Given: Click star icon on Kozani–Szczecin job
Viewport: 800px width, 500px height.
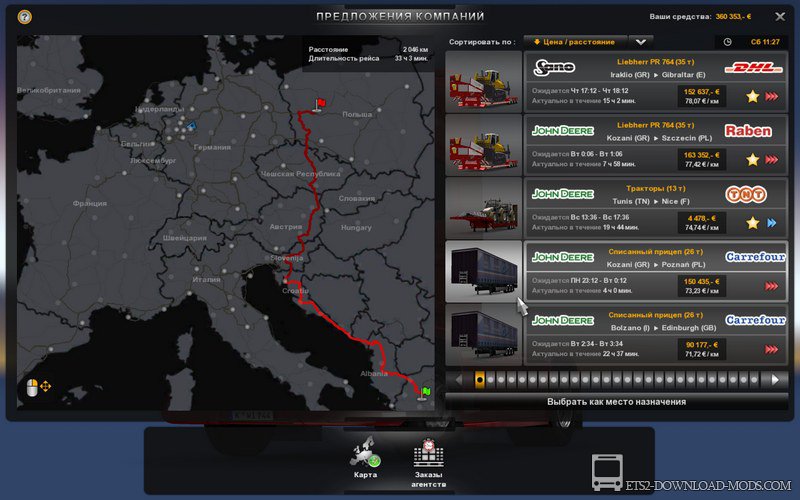Looking at the screenshot, I should coord(753,160).
